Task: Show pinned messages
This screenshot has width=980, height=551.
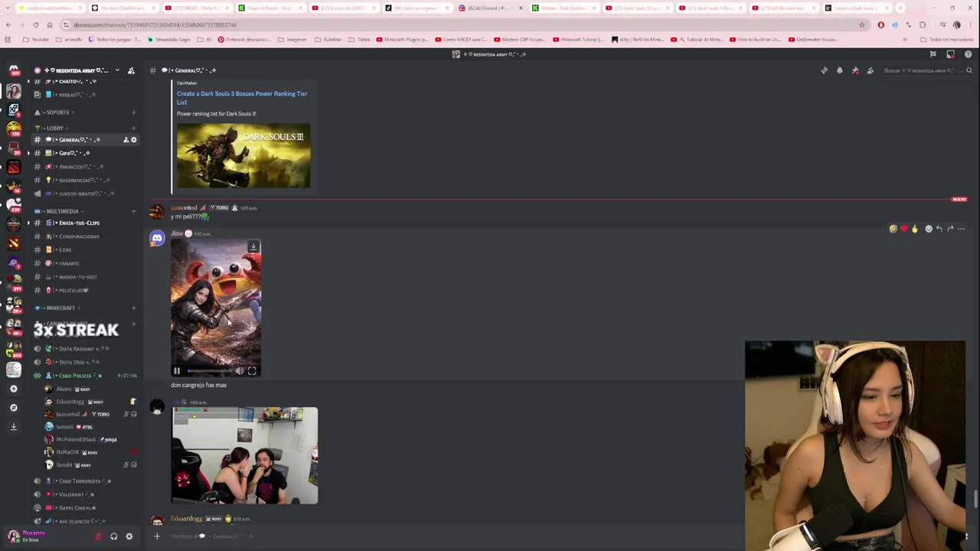Action: pos(854,70)
